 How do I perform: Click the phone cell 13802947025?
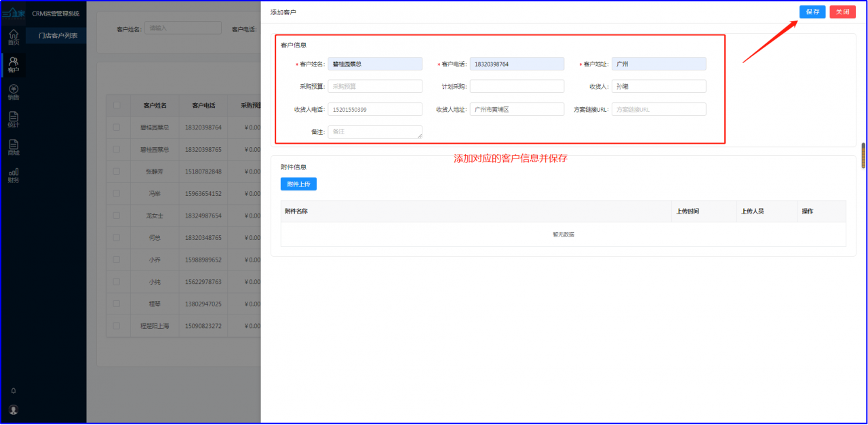point(203,304)
